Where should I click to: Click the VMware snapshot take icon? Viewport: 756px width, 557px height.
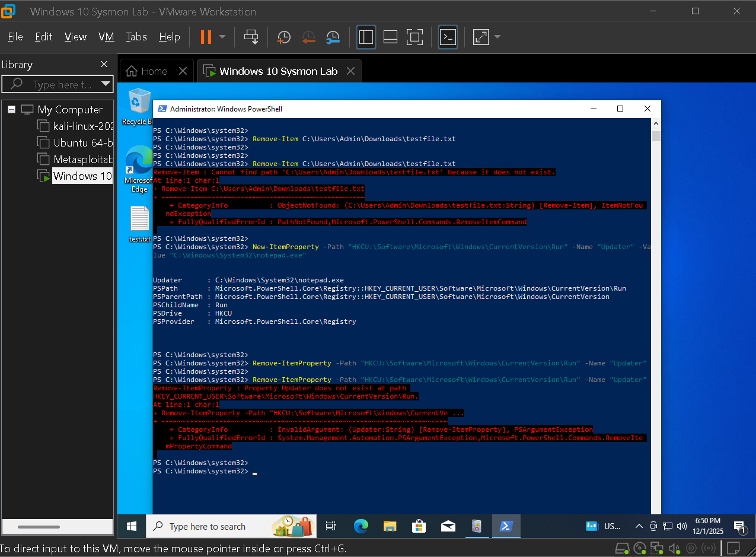284,37
